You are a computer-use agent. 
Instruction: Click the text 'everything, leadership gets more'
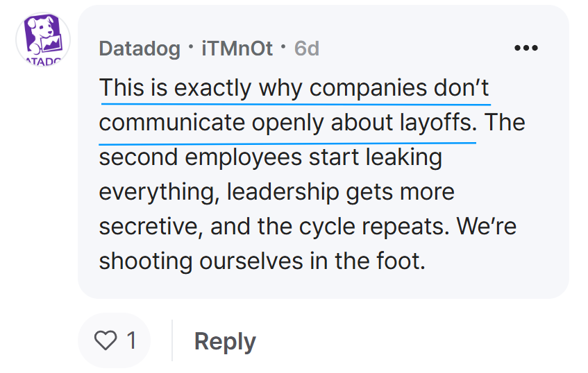(277, 192)
